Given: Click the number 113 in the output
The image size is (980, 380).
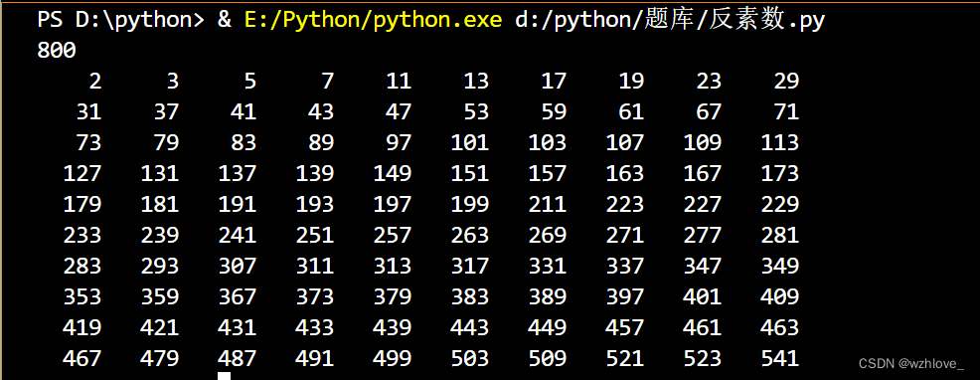Looking at the screenshot, I should click(780, 142).
